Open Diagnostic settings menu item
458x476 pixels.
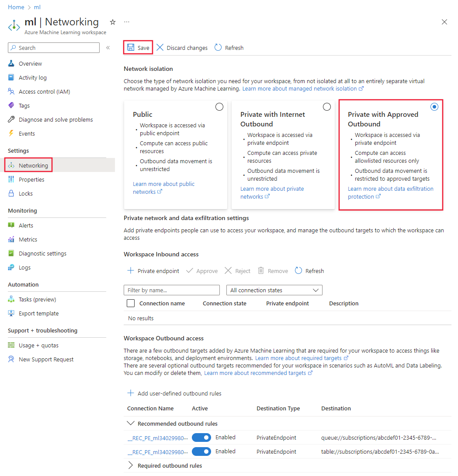pos(42,253)
